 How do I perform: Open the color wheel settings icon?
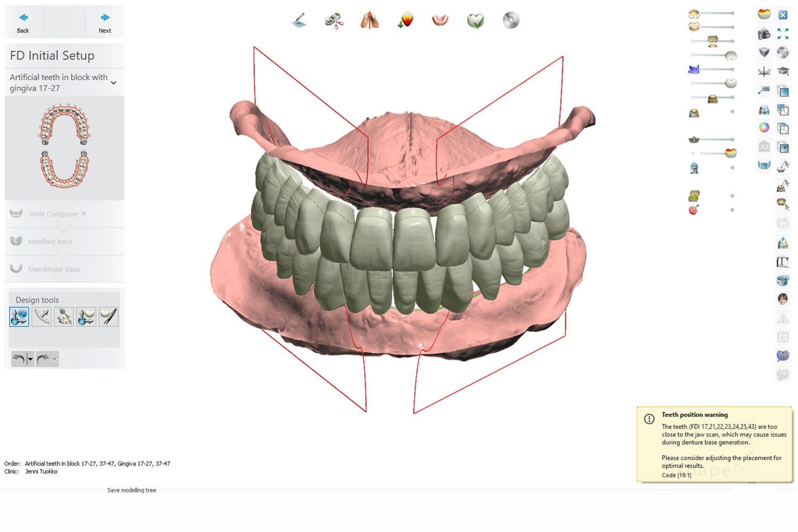pos(764,128)
